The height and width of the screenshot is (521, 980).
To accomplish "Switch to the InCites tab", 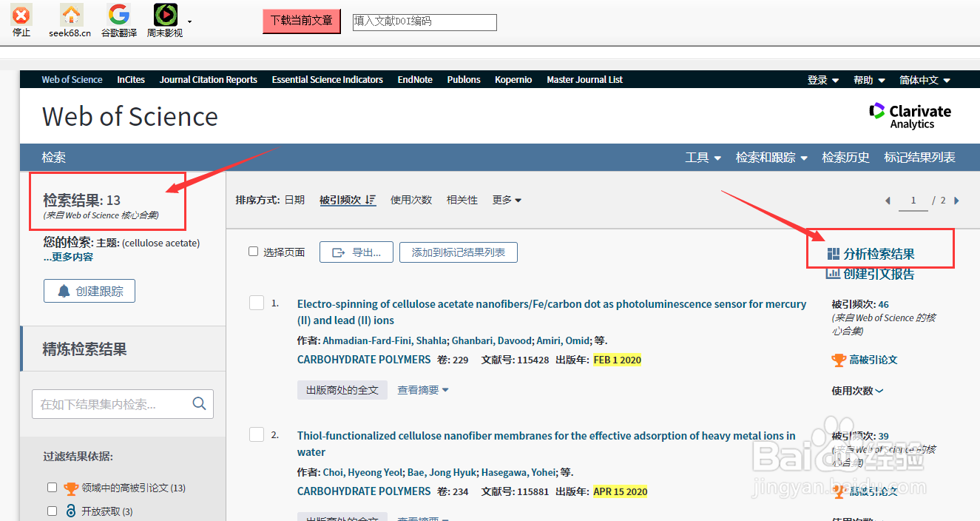I will [131, 79].
